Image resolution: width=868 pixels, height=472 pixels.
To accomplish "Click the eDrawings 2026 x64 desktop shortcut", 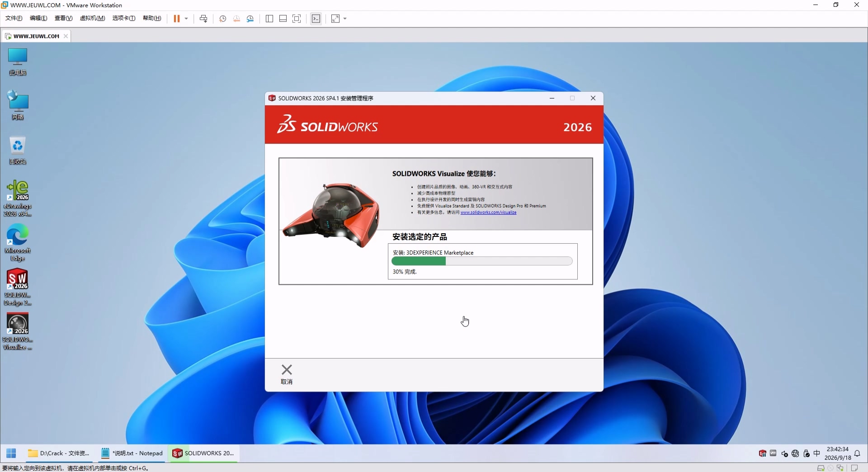I will (18, 198).
